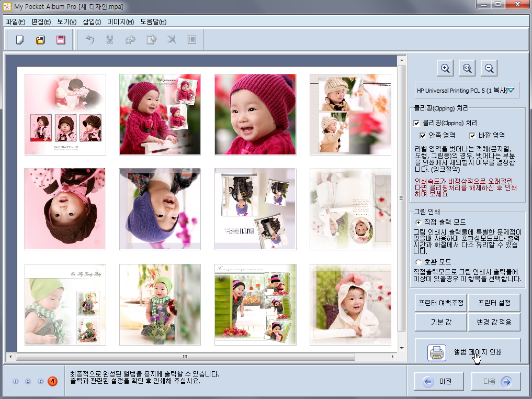The image size is (532, 399).
Task: Open the 이미지 menu
Action: pos(120,22)
